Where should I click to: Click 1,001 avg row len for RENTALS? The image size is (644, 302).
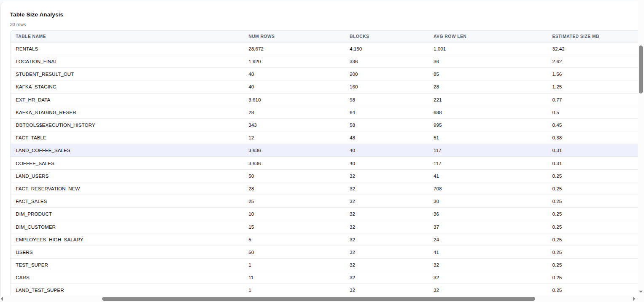coord(439,49)
